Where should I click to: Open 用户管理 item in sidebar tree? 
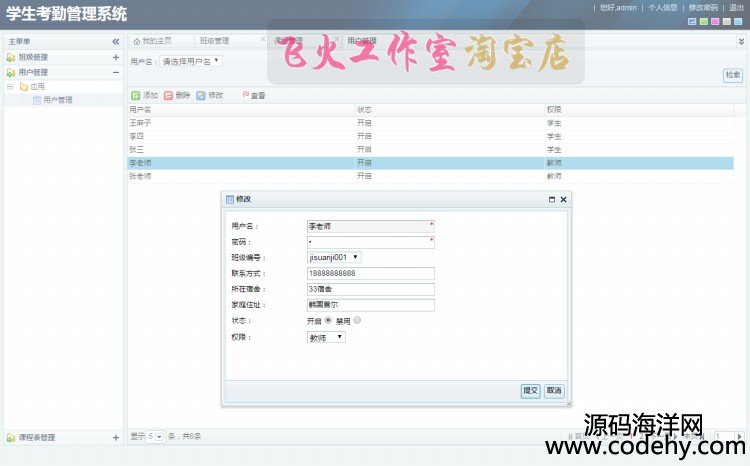[x=58, y=100]
